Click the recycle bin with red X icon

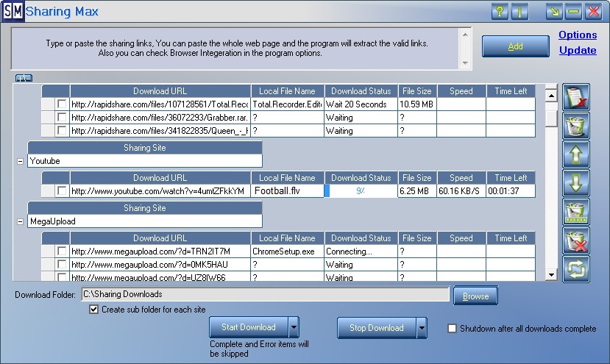pyautogui.click(x=576, y=240)
